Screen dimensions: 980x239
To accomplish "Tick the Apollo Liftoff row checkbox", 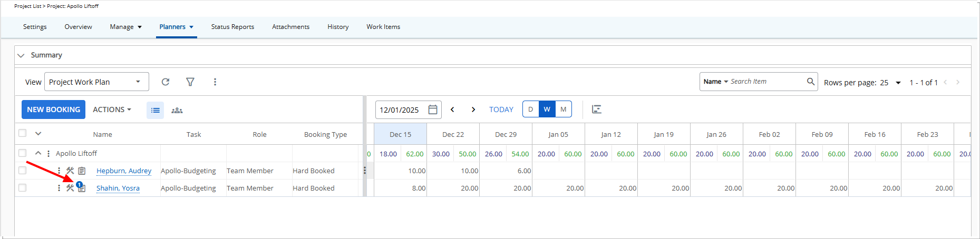I will (x=22, y=153).
